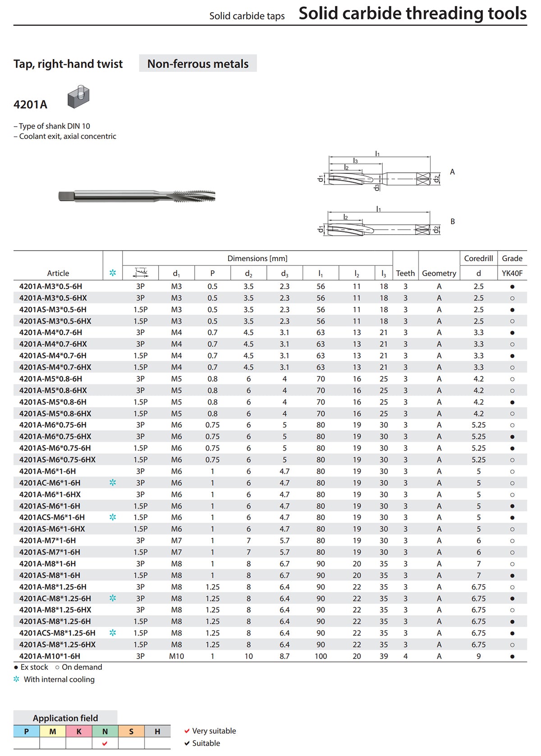Click the ex stock dot for 4201A-M3*0.5-6H
This screenshot has height=756, width=541.
click(x=512, y=287)
